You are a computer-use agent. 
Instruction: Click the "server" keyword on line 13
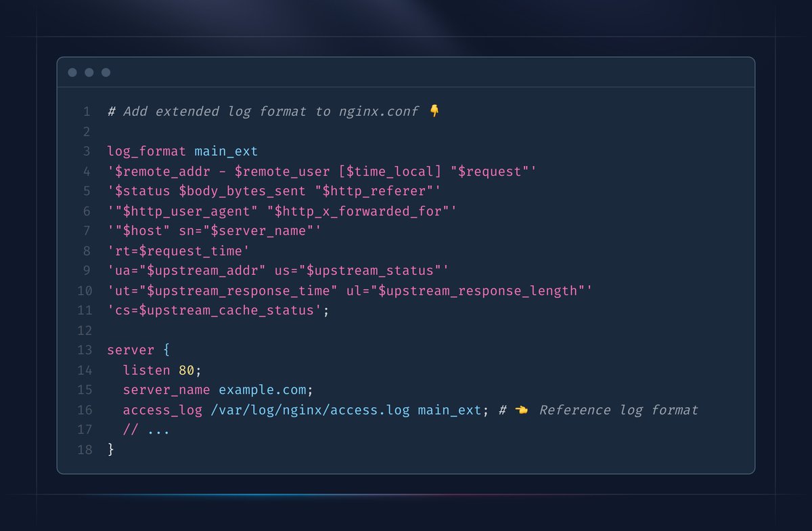tap(131, 350)
